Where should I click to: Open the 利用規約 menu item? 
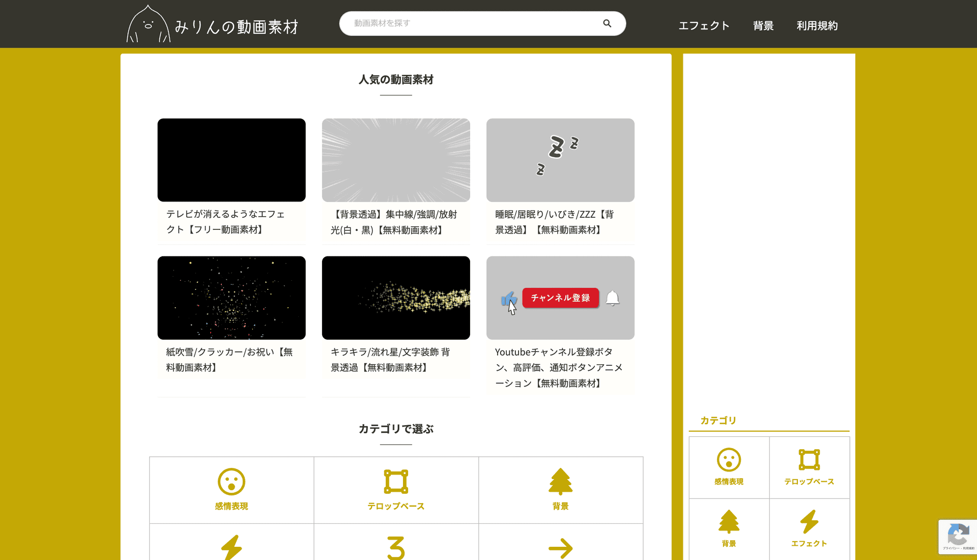point(817,25)
